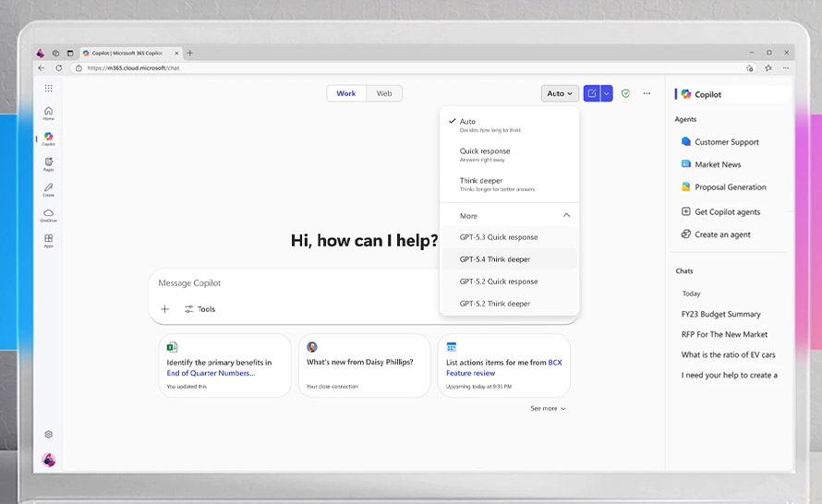The width and height of the screenshot is (822, 504).
Task: Open OneDrive cloud icon in sidebar
Action: pyautogui.click(x=48, y=214)
